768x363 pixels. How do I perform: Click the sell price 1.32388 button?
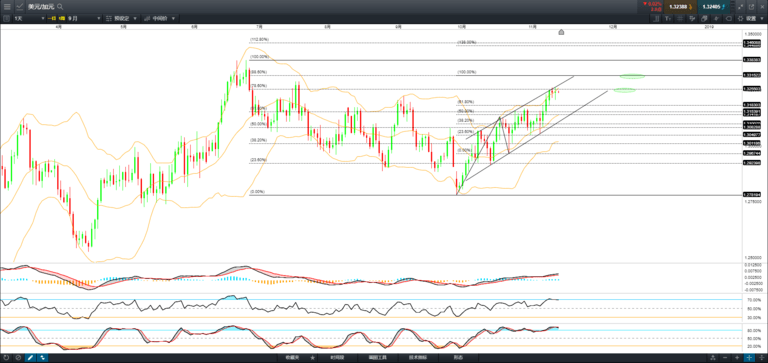(680, 7)
